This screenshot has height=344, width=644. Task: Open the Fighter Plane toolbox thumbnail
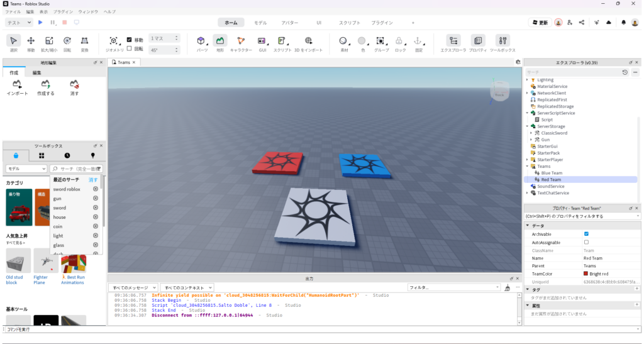(x=46, y=260)
